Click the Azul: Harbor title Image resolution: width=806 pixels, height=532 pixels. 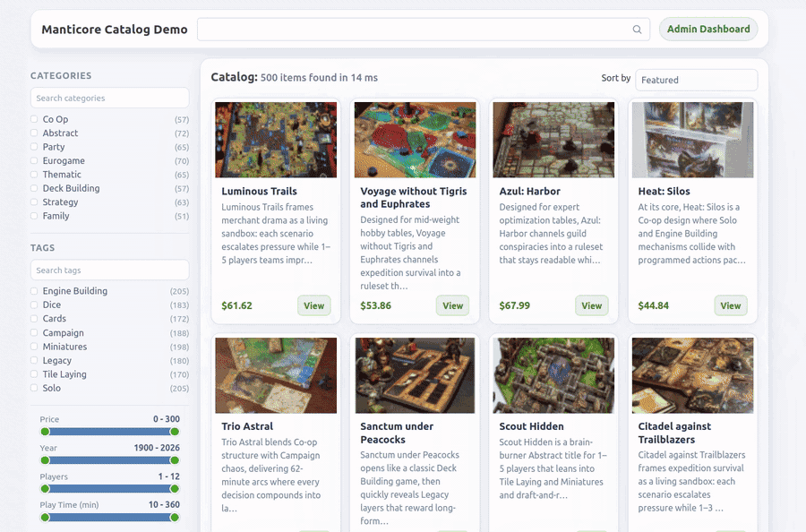click(x=529, y=191)
